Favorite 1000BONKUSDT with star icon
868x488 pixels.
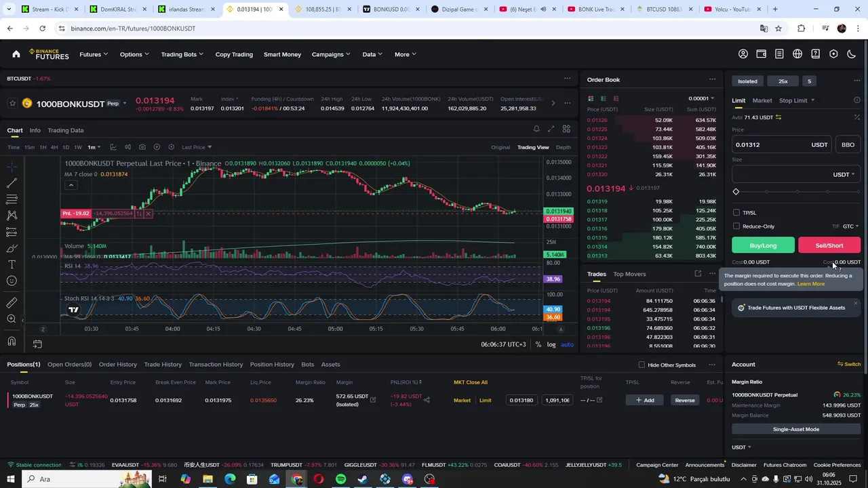pyautogui.click(x=12, y=104)
